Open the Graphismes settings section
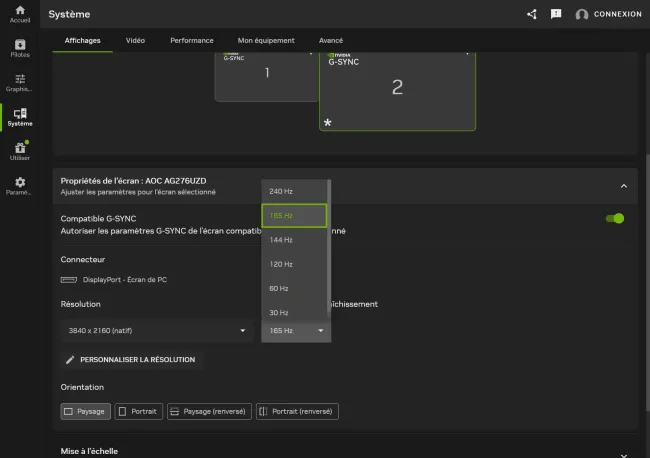The height and width of the screenshot is (458, 650). click(x=20, y=83)
